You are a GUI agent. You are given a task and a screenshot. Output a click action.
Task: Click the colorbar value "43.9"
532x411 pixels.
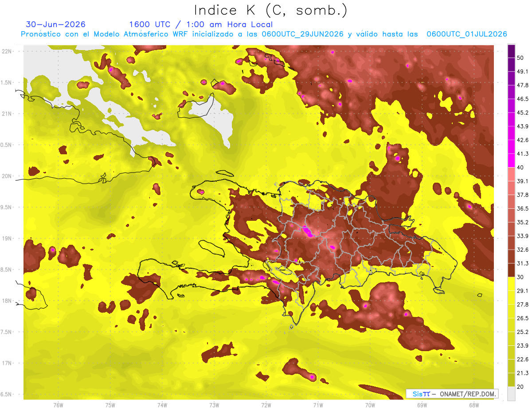523,126
